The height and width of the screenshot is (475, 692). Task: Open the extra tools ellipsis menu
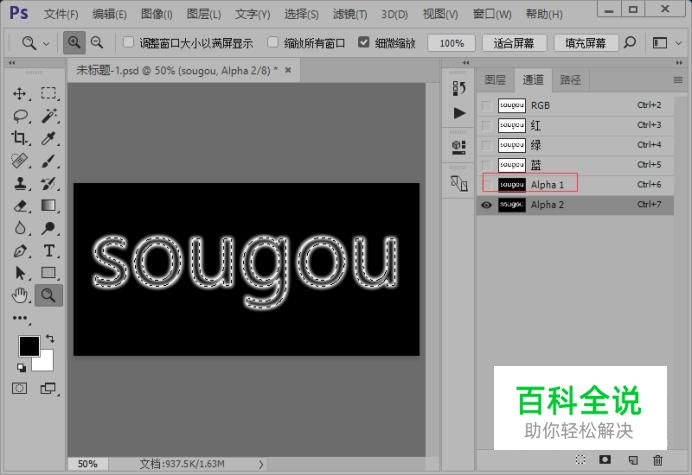(20, 318)
